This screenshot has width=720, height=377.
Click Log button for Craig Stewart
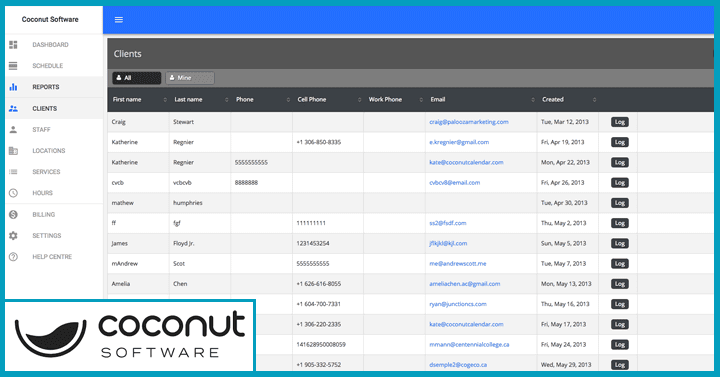pyautogui.click(x=619, y=122)
